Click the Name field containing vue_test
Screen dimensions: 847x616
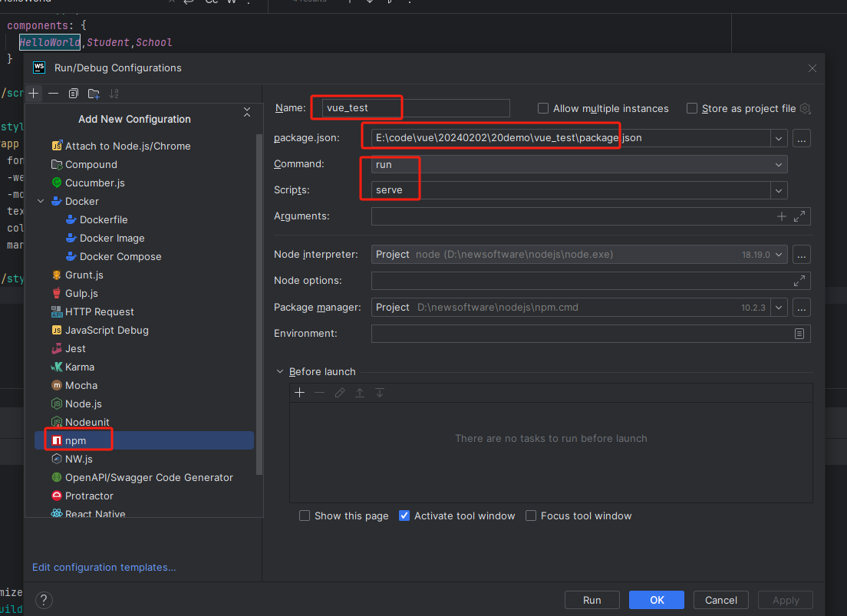(415, 108)
